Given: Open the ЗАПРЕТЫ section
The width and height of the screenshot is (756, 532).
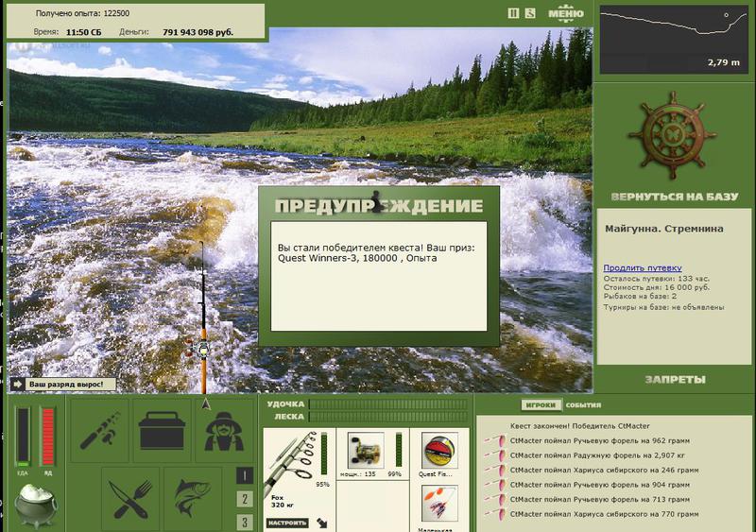Looking at the screenshot, I should pos(675,380).
